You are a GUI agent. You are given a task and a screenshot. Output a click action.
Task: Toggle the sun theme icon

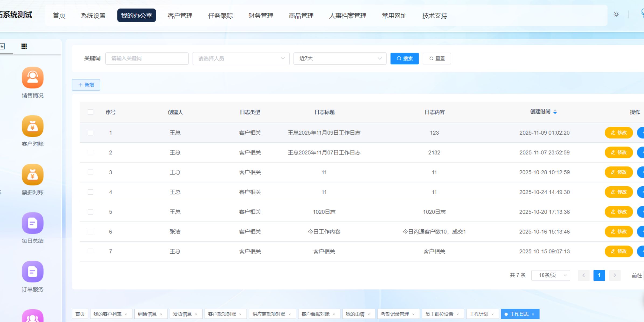tap(616, 15)
